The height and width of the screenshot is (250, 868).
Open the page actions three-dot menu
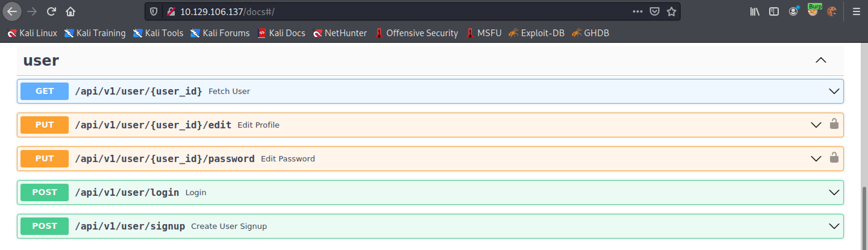tap(637, 12)
